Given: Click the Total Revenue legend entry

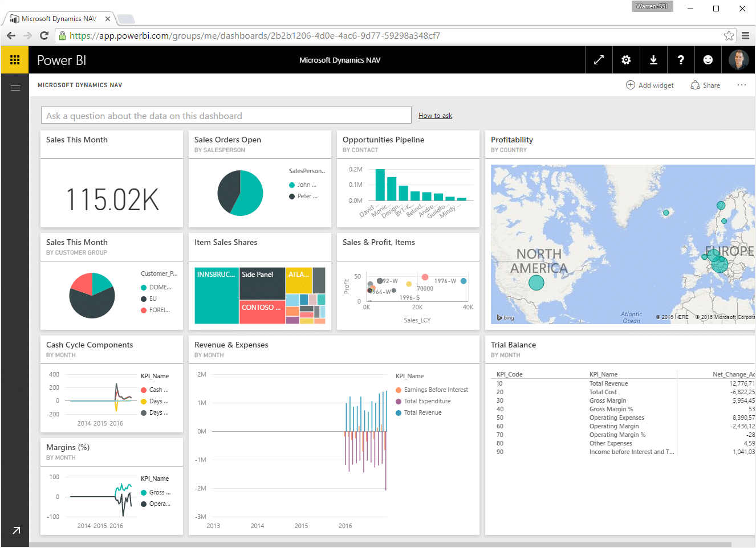Looking at the screenshot, I should click(418, 412).
